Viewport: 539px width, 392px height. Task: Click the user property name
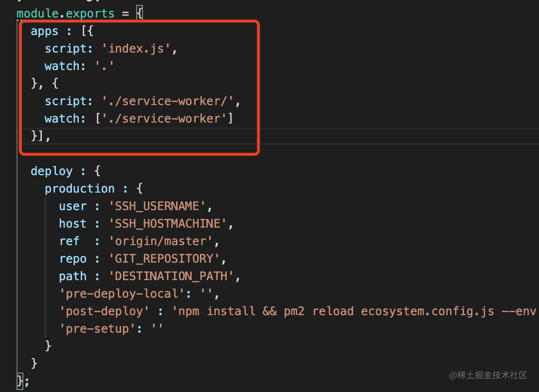tap(72, 206)
